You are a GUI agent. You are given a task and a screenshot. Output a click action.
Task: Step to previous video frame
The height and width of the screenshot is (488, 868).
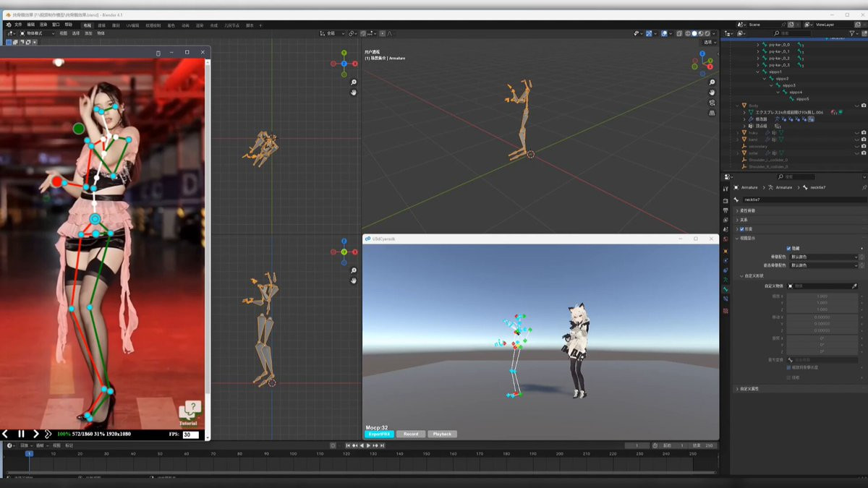coord(5,434)
